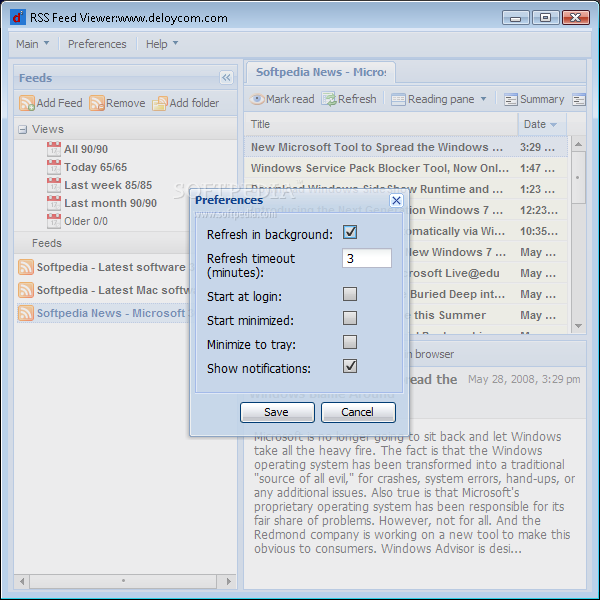
Task: Select the Today 65/65 calendar icon
Action: point(54,167)
